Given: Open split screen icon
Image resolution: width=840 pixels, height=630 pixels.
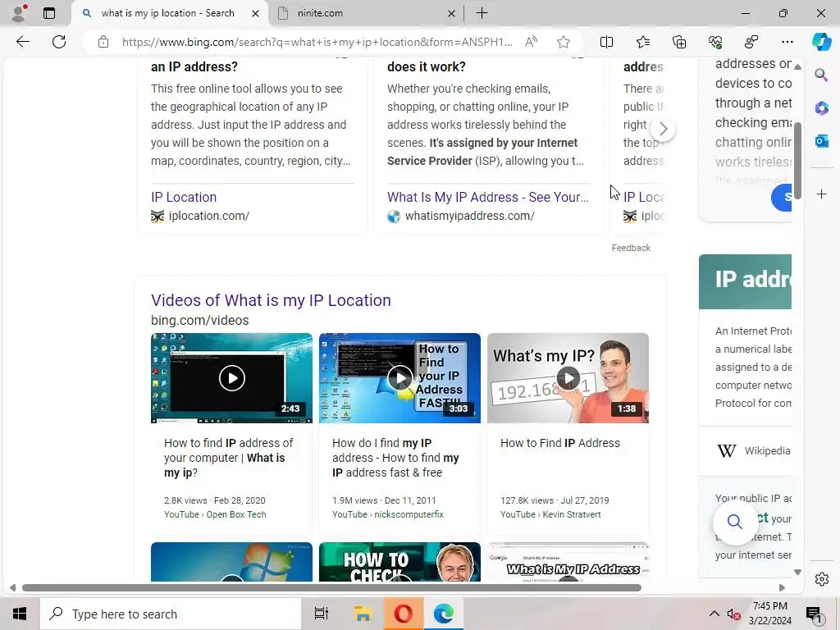Looking at the screenshot, I should pyautogui.click(x=606, y=42).
